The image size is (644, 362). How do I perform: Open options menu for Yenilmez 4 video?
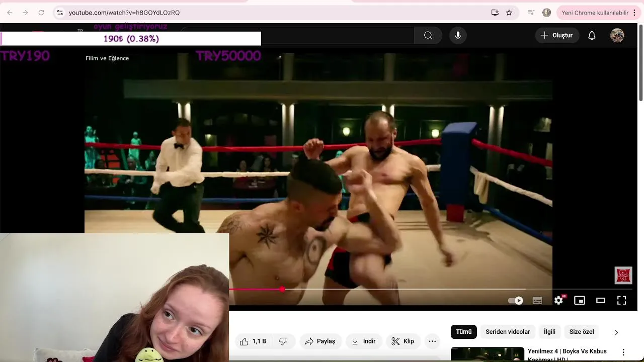(x=623, y=352)
